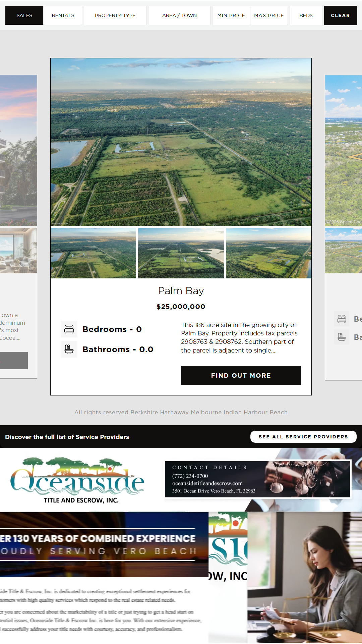Viewport: 362px width, 644px height.
Task: Click See All Service Providers button
Action: [x=303, y=437]
